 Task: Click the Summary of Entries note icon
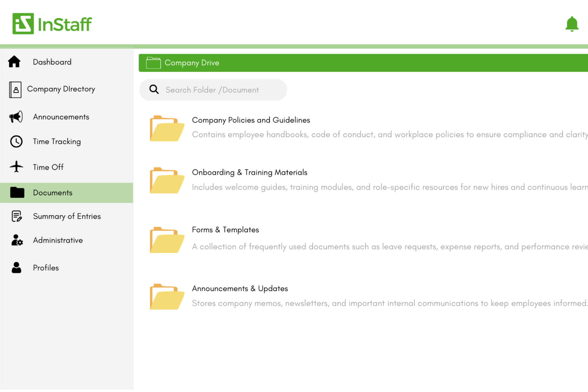tap(17, 216)
